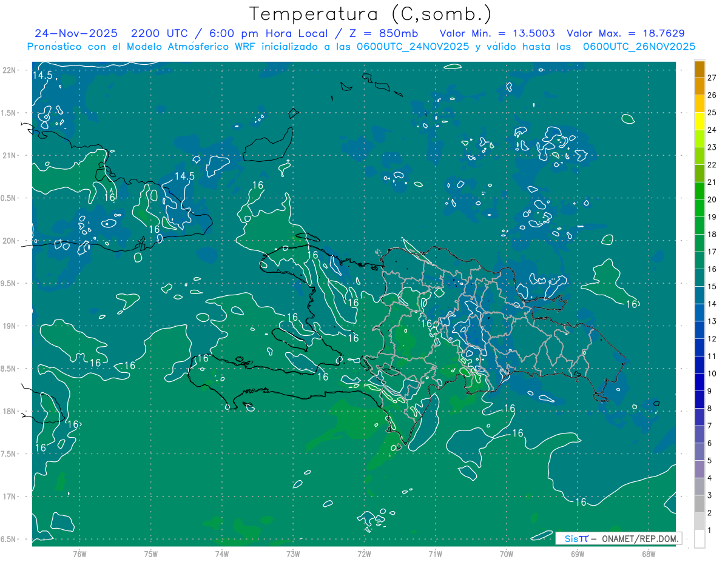Click the colorbar value "26"
This screenshot has height=562, width=728.
click(712, 95)
